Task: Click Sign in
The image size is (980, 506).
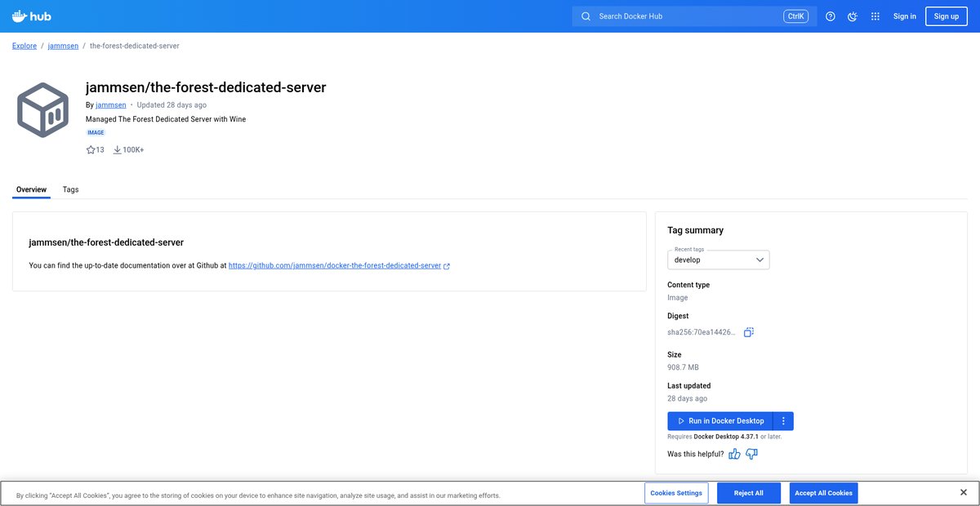Action: pyautogui.click(x=905, y=16)
